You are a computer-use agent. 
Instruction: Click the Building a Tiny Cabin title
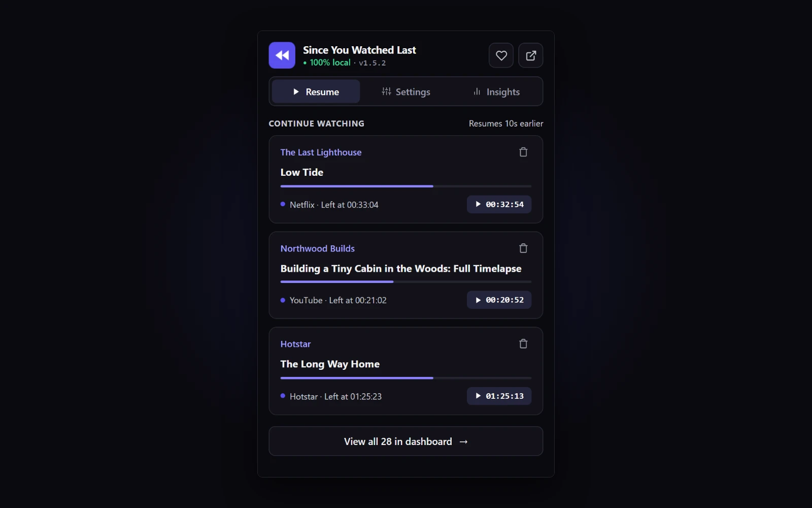[401, 268]
